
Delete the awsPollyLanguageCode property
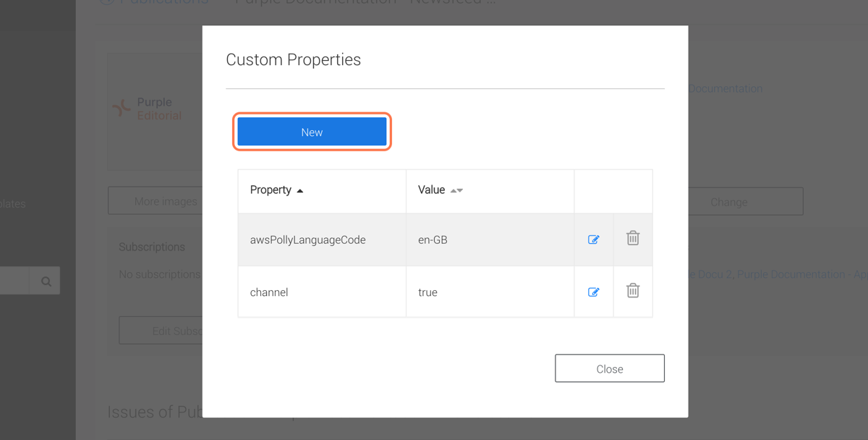click(x=633, y=238)
